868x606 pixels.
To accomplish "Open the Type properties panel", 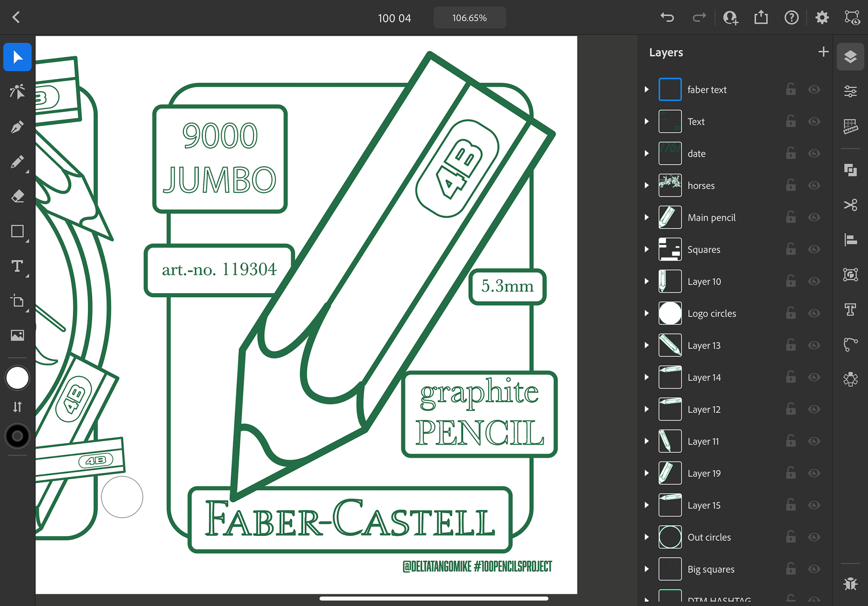I will pyautogui.click(x=850, y=310).
